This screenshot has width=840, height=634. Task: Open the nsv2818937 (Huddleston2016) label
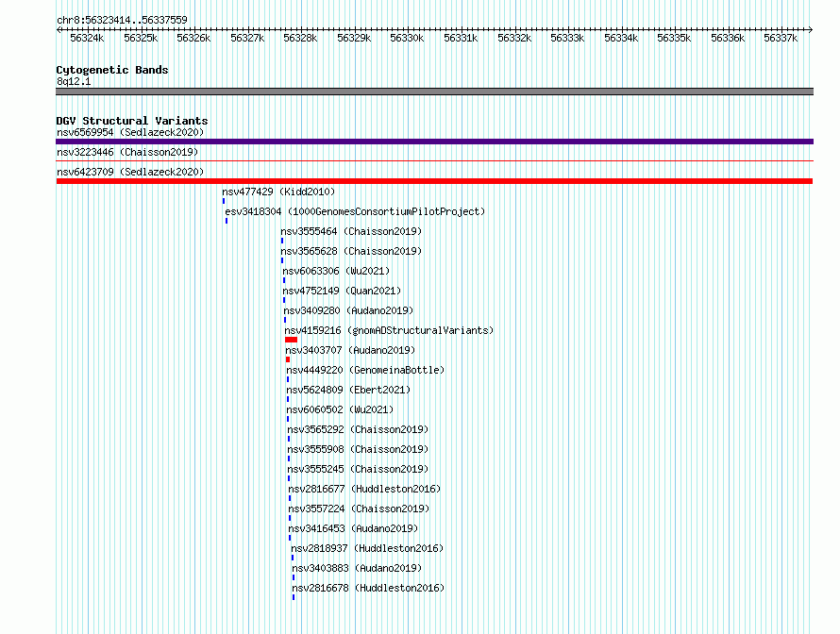pyautogui.click(x=367, y=548)
